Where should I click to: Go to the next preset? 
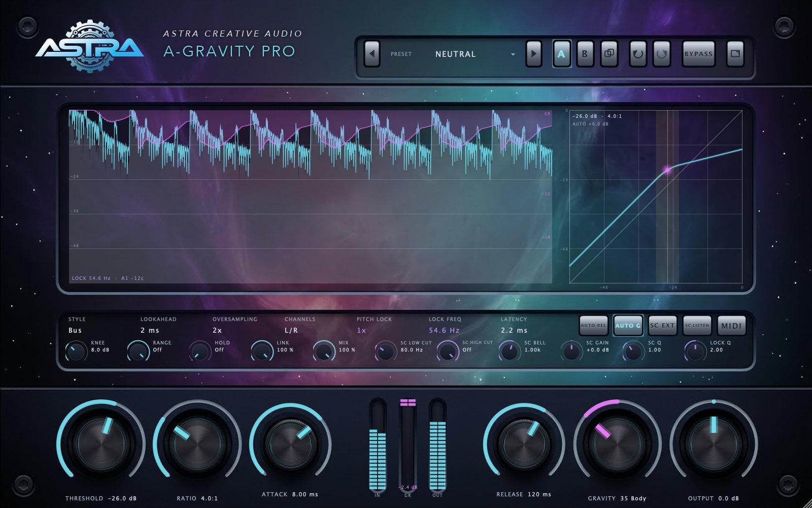[533, 54]
